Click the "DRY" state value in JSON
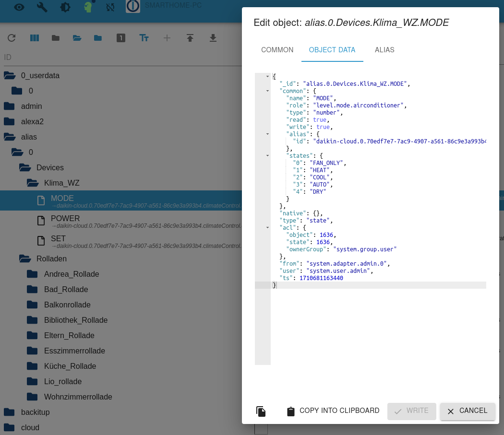Viewport: 504px width, 435px height. [318, 192]
